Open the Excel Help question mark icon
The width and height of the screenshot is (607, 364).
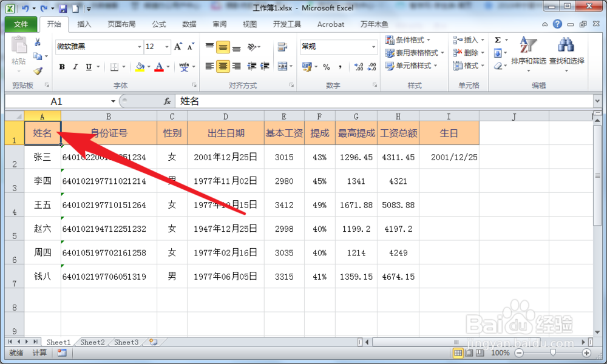point(557,24)
